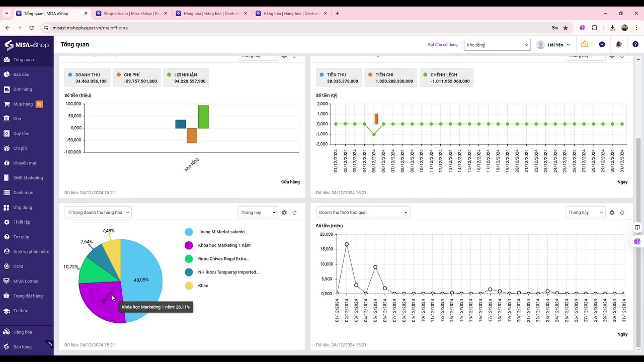Open Doanh thu theo thời gian dropdown
The width and height of the screenshot is (644, 362).
pyautogui.click(x=363, y=212)
